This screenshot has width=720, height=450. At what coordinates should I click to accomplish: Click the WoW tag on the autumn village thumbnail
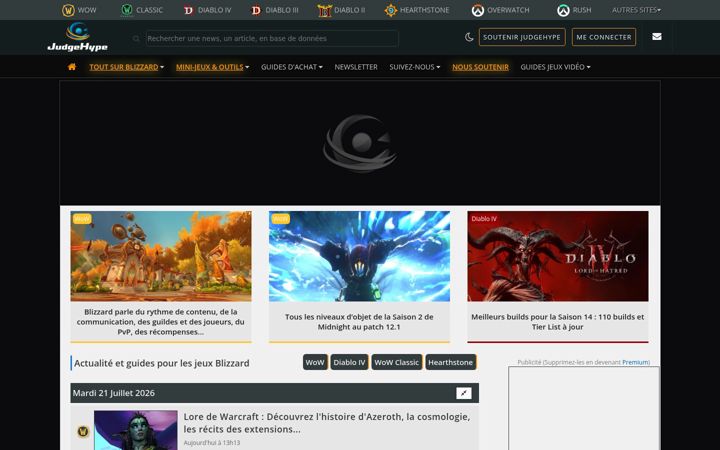pos(82,219)
